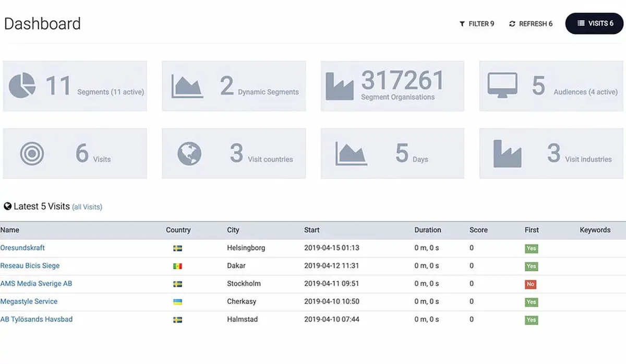Image resolution: width=626 pixels, height=364 pixels.
Task: Sort by the First column header
Action: pos(532,230)
